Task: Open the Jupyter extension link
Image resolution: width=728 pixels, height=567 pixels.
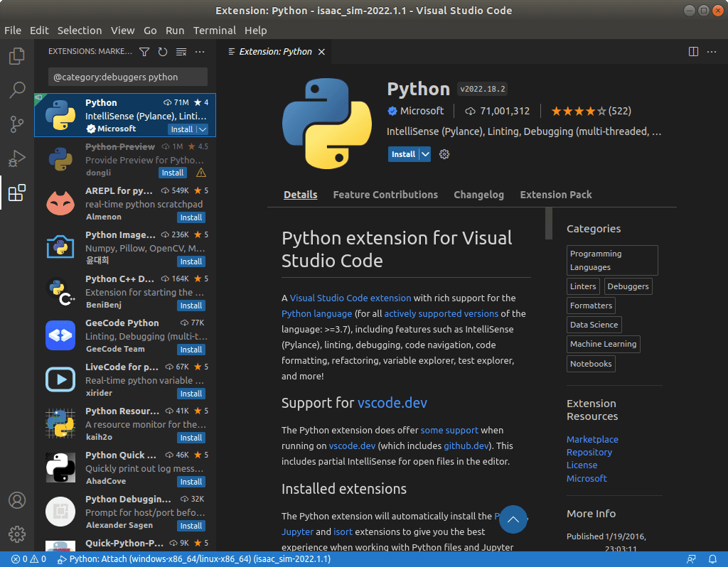Action: pos(297,531)
